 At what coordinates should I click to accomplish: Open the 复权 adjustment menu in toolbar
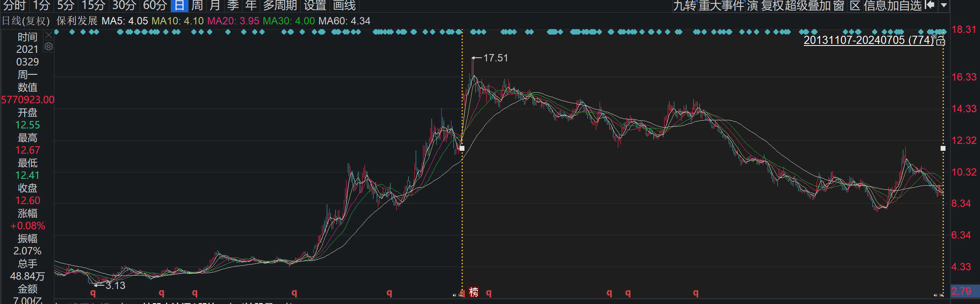point(773,6)
